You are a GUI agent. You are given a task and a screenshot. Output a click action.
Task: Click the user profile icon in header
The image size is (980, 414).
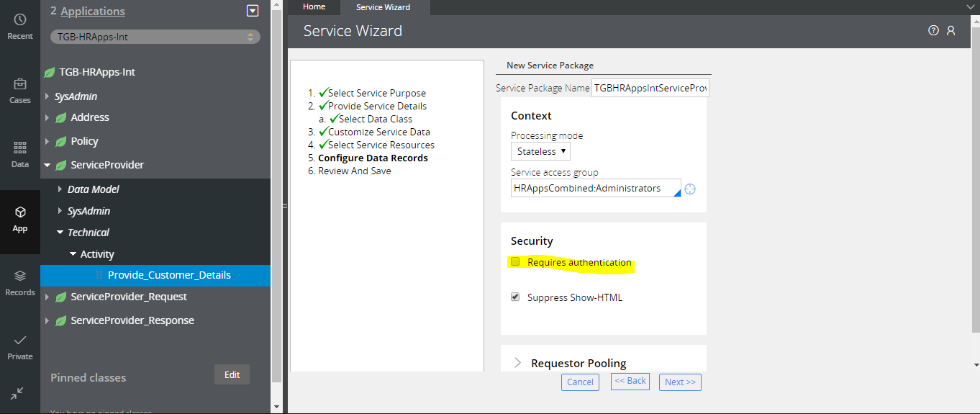click(950, 30)
